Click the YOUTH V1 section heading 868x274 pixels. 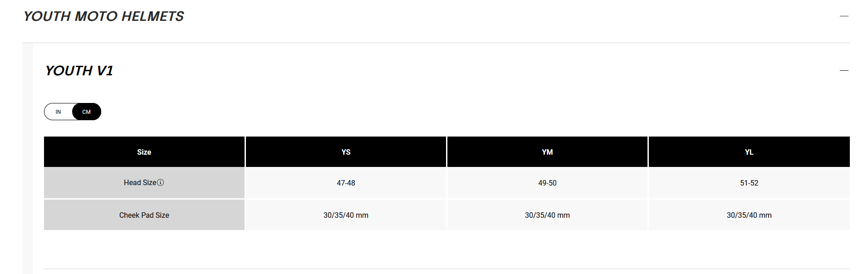click(79, 71)
